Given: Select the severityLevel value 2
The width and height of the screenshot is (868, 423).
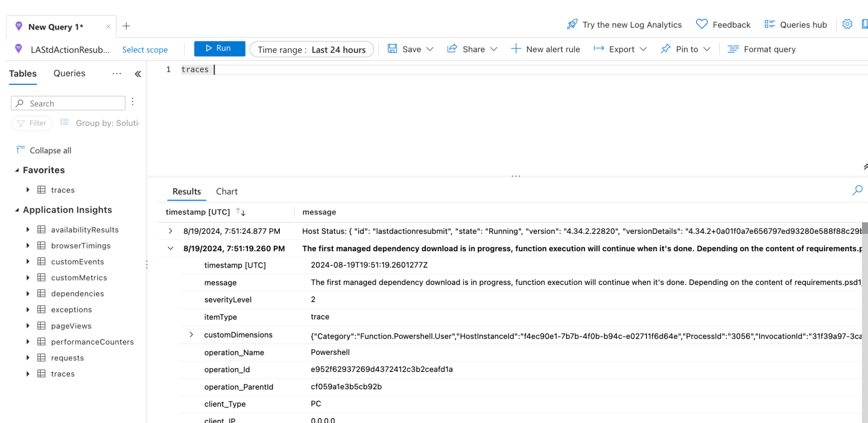Looking at the screenshot, I should [x=313, y=299].
